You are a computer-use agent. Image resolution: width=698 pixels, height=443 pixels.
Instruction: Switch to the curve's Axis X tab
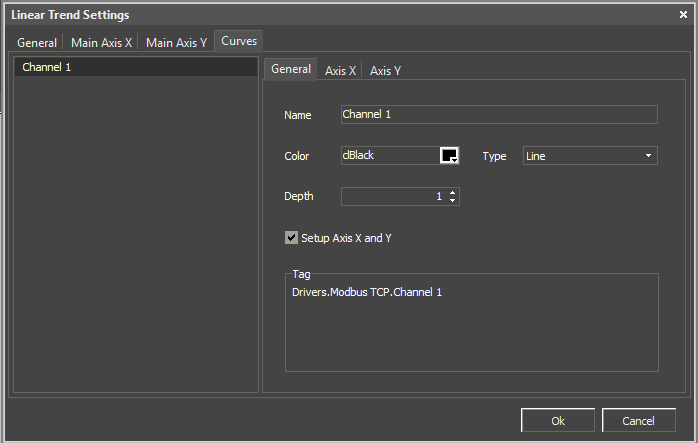pyautogui.click(x=340, y=71)
